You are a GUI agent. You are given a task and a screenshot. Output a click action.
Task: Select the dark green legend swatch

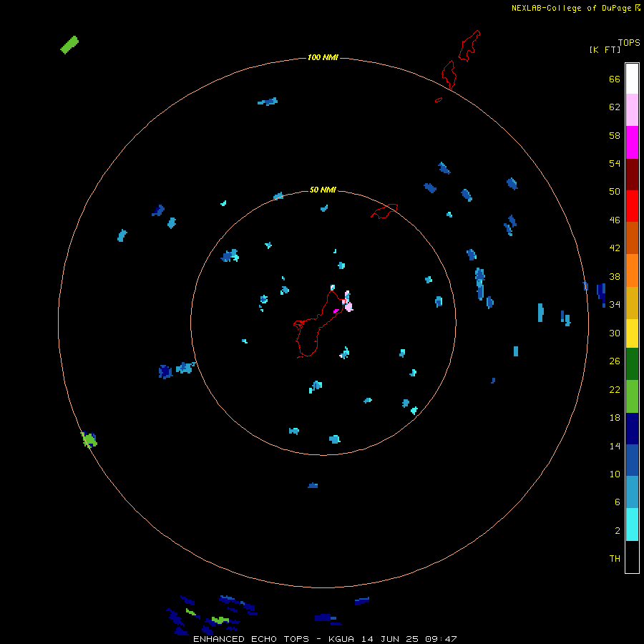pos(632,364)
